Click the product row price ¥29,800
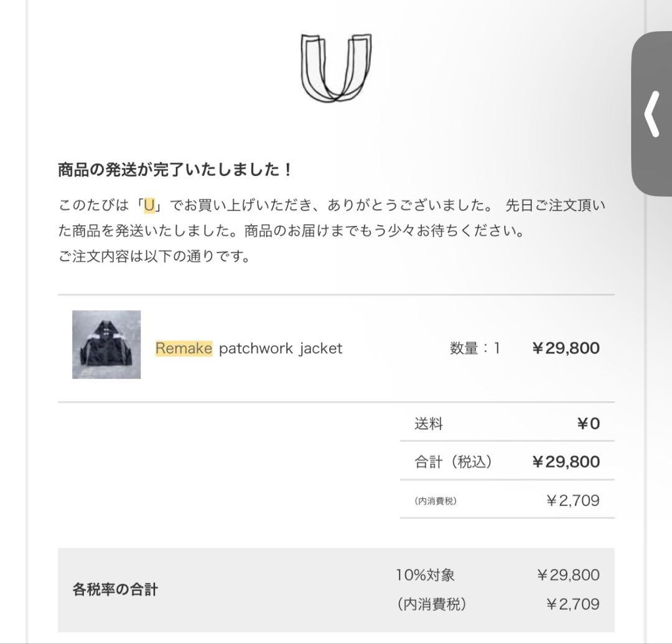672x644 pixels. [566, 348]
